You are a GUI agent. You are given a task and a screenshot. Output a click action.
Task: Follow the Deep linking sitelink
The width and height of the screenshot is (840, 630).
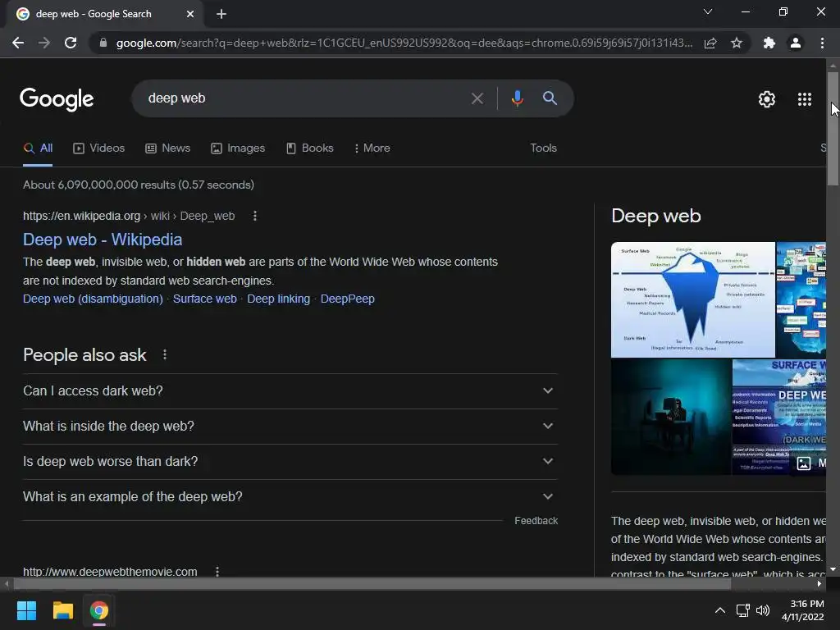click(279, 299)
